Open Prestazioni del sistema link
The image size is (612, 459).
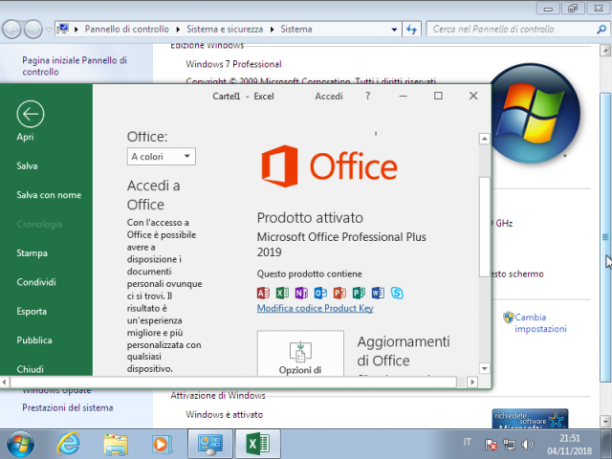68,407
